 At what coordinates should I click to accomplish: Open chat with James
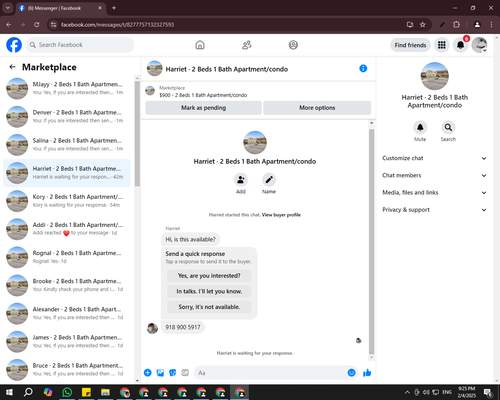67,341
